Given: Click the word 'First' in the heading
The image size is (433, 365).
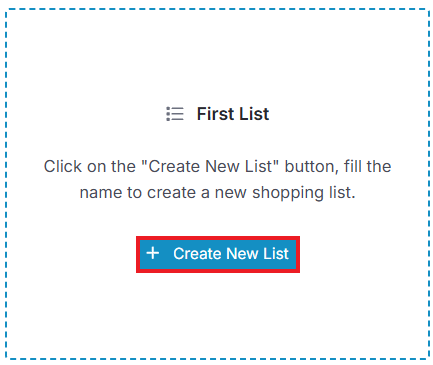Looking at the screenshot, I should click(216, 114).
